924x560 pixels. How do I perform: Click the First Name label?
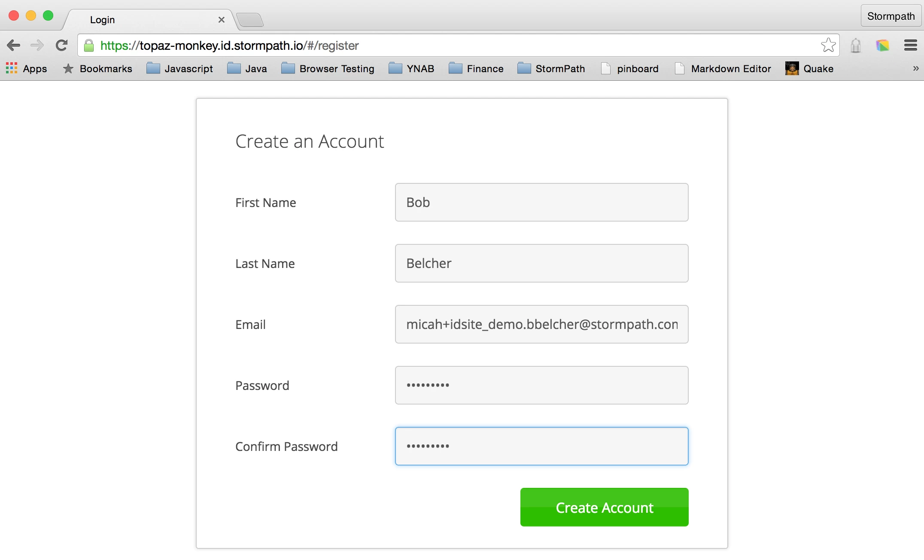click(266, 203)
